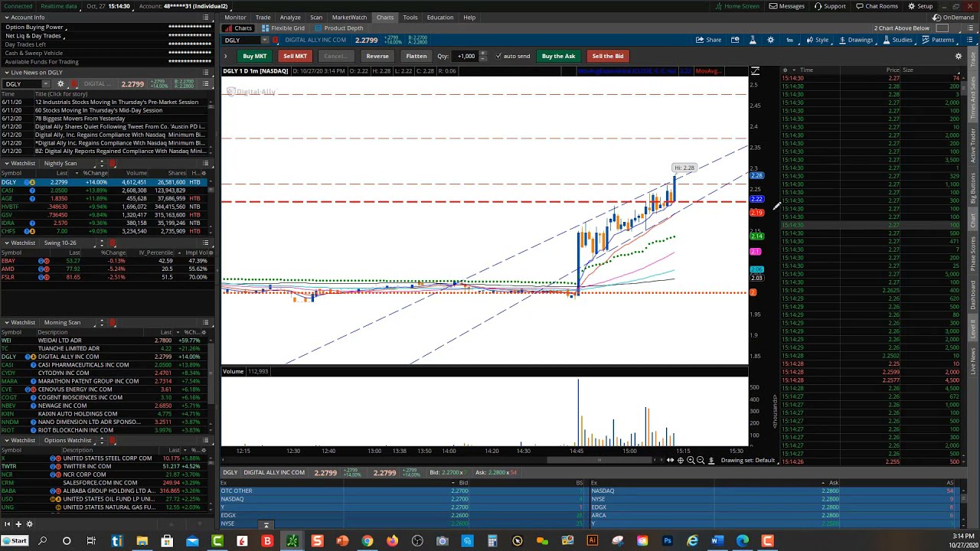Screen dimensions: 980x551
Task: Click the Reverse position button
Action: [377, 56]
